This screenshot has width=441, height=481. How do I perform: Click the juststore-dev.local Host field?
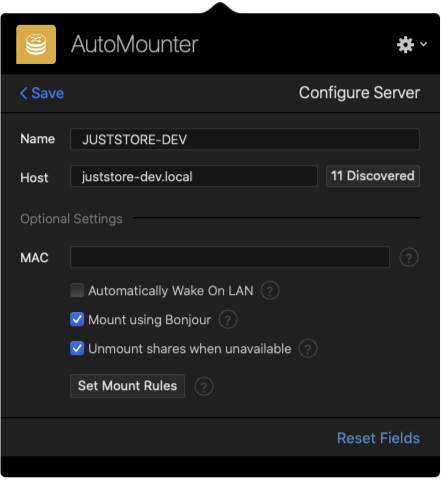[x=194, y=176]
